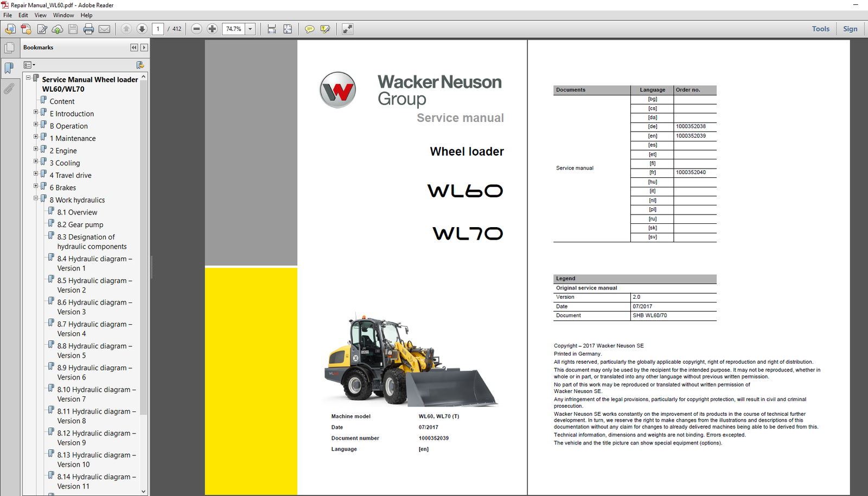Screen dimensions: 868x496
Task: Open the Window menu
Action: point(63,15)
